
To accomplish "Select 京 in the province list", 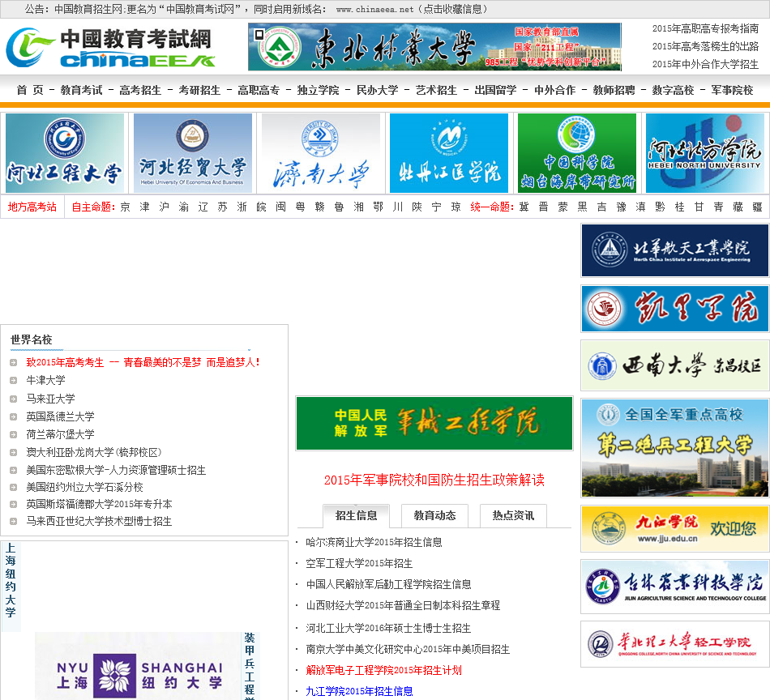I will pyautogui.click(x=125, y=207).
